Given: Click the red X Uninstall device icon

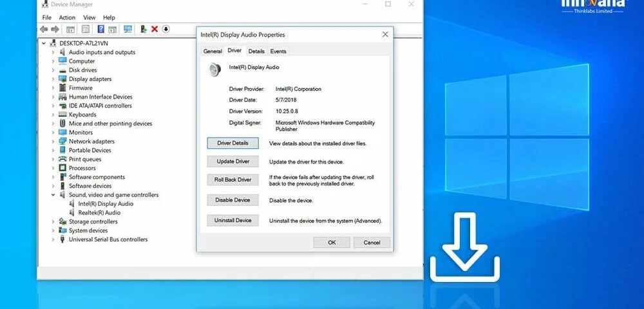Looking at the screenshot, I should pyautogui.click(x=155, y=29).
